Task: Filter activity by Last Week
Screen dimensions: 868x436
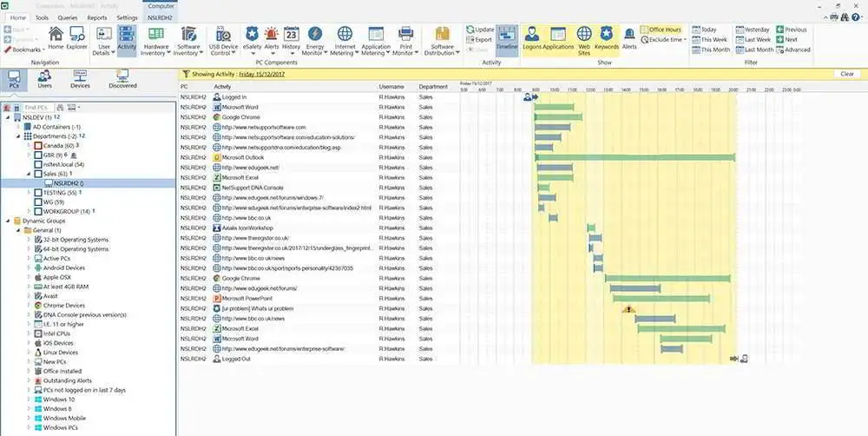Action: [x=753, y=40]
